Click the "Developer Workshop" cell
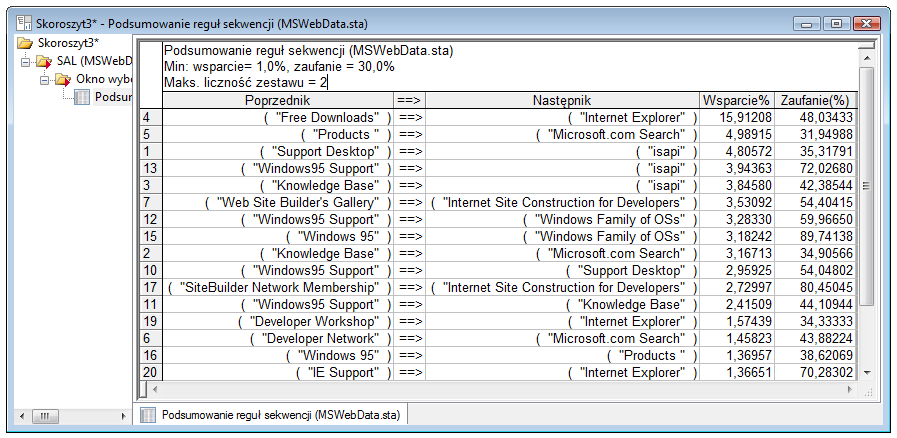 click(x=277, y=321)
